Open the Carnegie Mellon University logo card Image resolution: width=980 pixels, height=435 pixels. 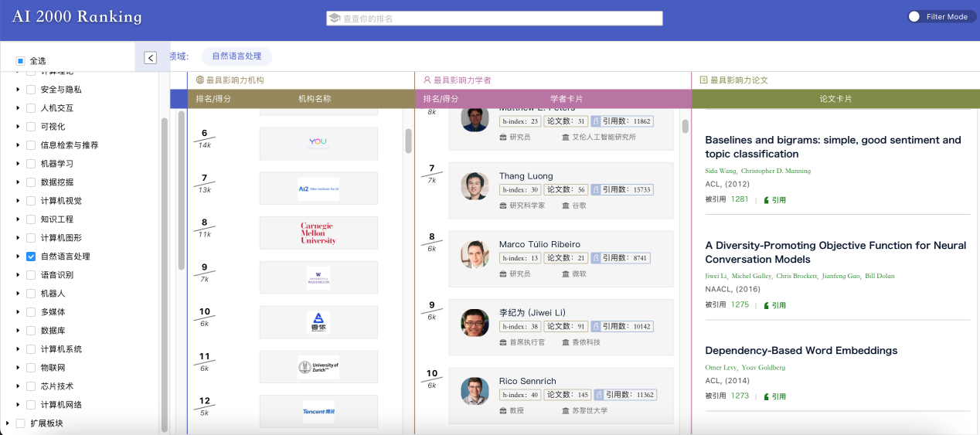(x=318, y=233)
